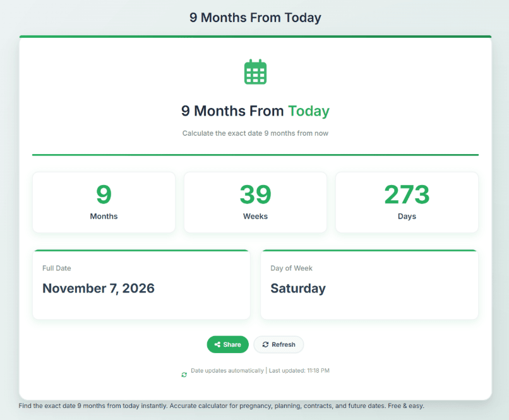Click the share icon inside Share button

point(217,344)
